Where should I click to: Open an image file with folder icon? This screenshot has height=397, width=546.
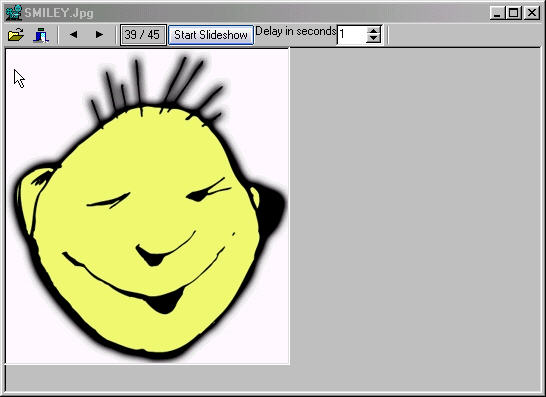(x=16, y=34)
